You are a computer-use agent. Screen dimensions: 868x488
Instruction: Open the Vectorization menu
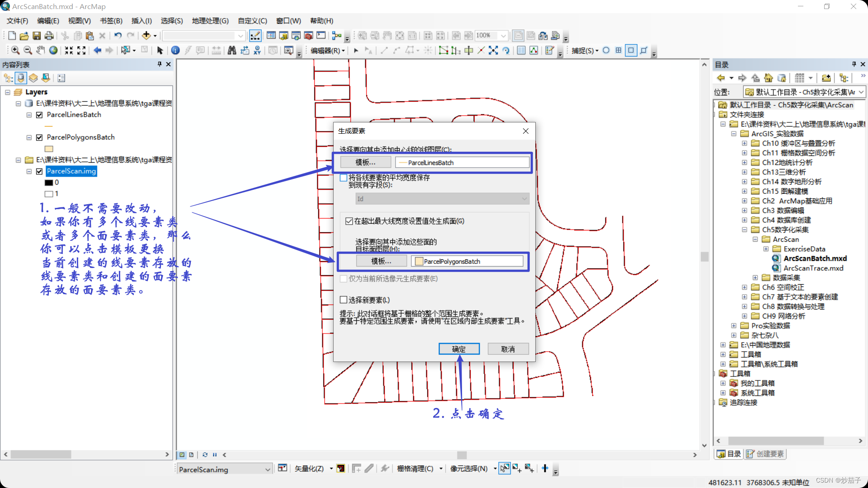pyautogui.click(x=313, y=469)
